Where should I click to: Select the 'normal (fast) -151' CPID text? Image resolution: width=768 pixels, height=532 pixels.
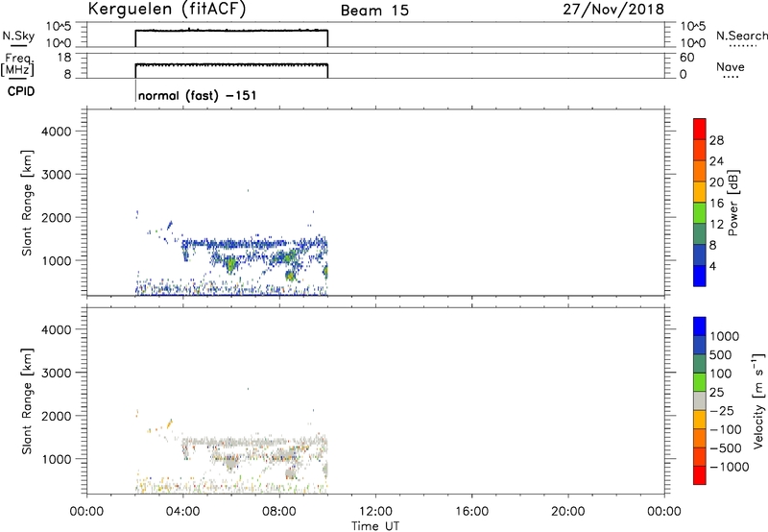[x=197, y=95]
